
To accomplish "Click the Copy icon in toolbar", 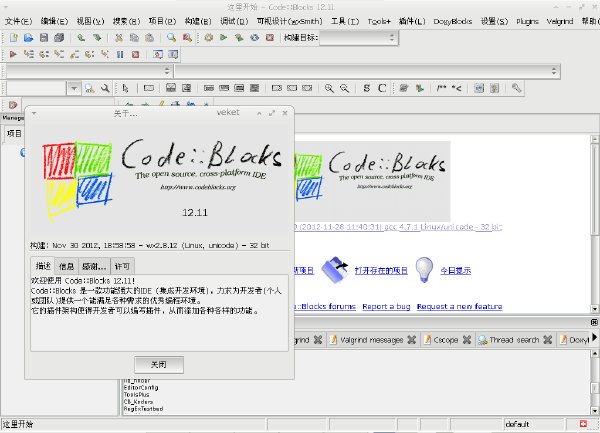I will tap(134, 37).
